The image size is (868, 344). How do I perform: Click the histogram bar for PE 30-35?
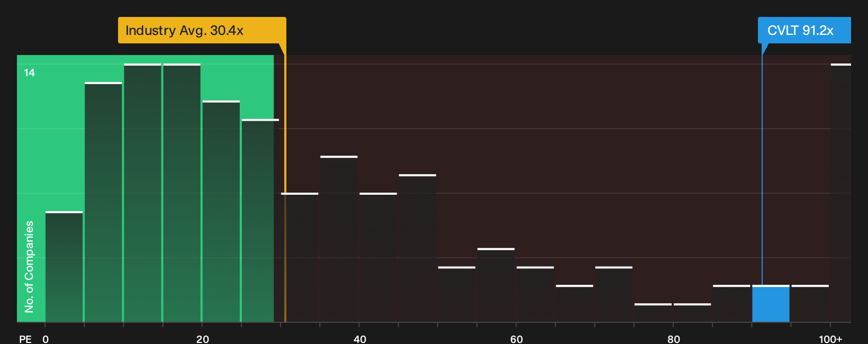(x=300, y=257)
